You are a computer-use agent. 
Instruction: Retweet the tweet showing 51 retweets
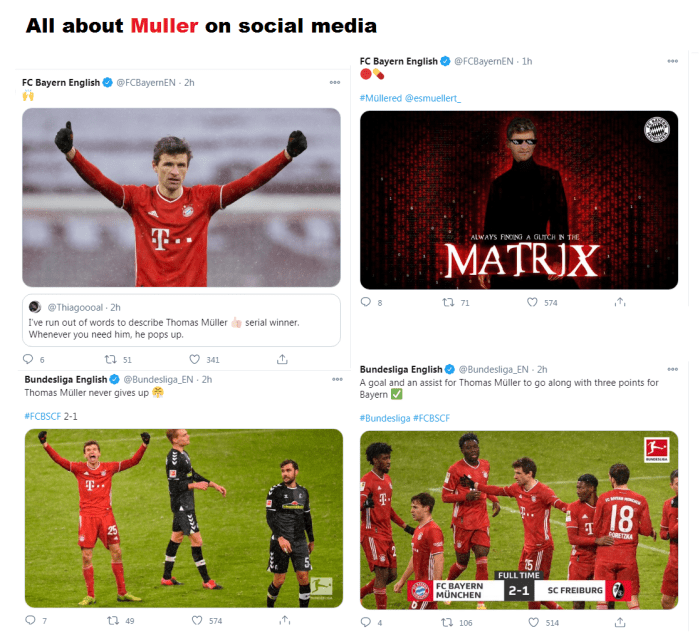110,359
